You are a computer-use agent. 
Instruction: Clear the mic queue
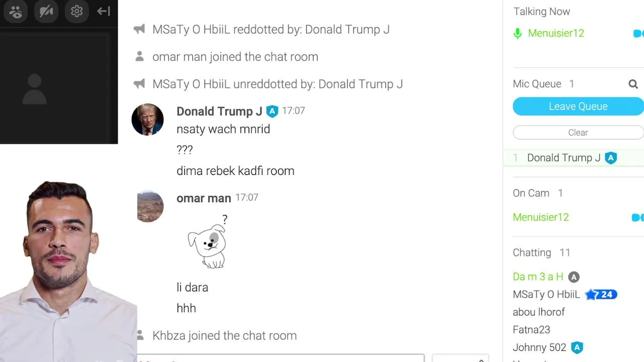tap(578, 133)
